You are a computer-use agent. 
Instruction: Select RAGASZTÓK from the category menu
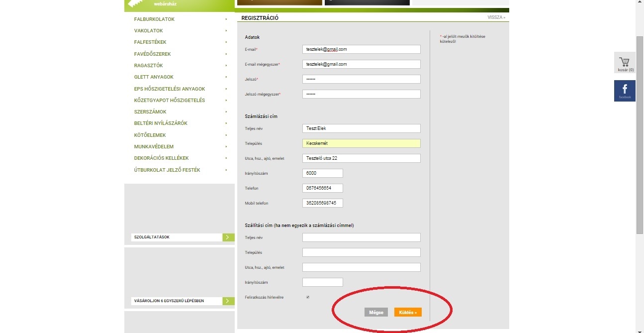coord(148,66)
